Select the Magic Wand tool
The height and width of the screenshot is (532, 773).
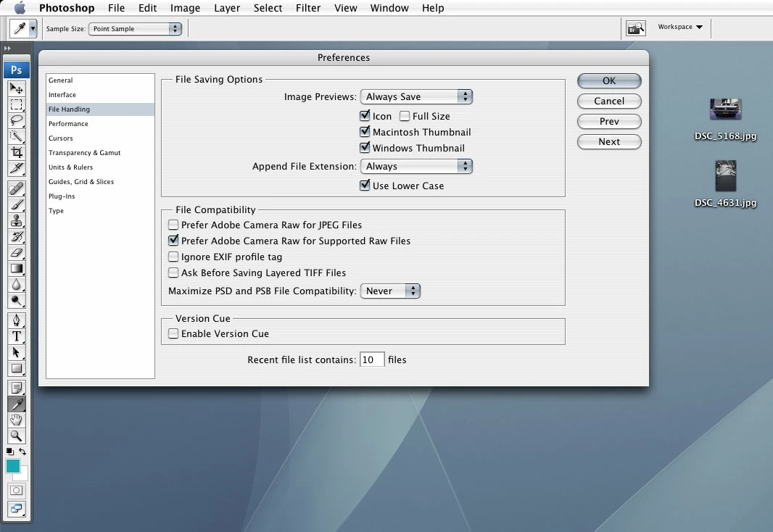pyautogui.click(x=16, y=136)
